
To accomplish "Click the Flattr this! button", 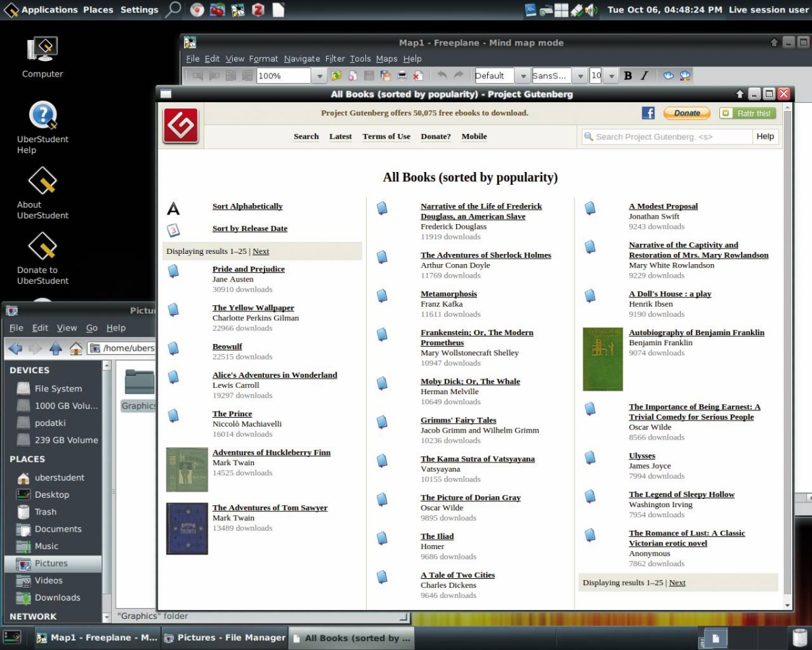I will coord(748,113).
